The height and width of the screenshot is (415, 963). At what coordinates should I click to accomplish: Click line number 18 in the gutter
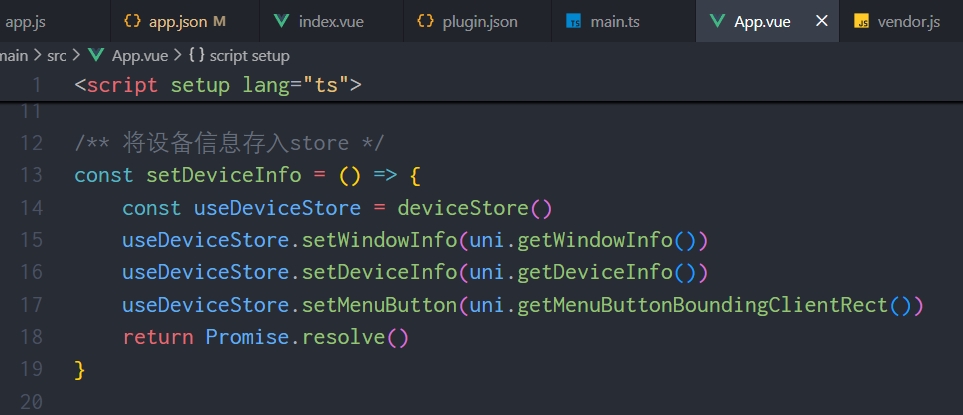[x=31, y=337]
